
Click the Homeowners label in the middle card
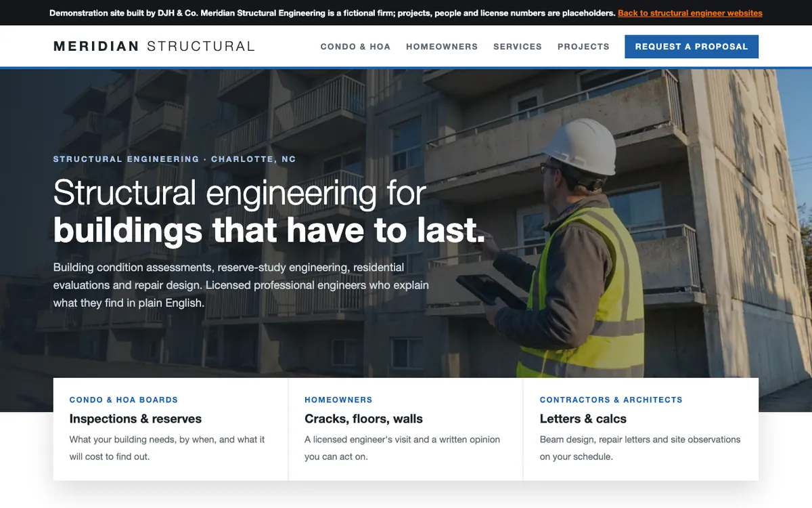pyautogui.click(x=338, y=400)
